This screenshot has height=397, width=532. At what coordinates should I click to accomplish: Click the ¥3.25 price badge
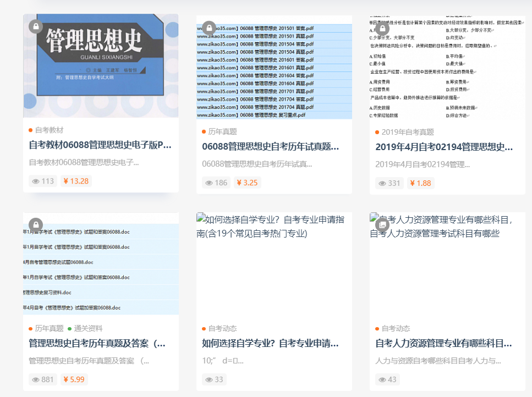(x=248, y=183)
